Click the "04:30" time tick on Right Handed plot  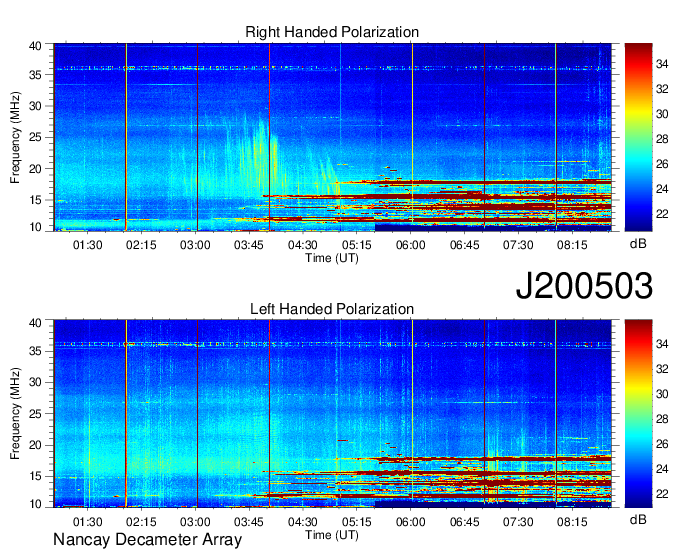(x=303, y=245)
